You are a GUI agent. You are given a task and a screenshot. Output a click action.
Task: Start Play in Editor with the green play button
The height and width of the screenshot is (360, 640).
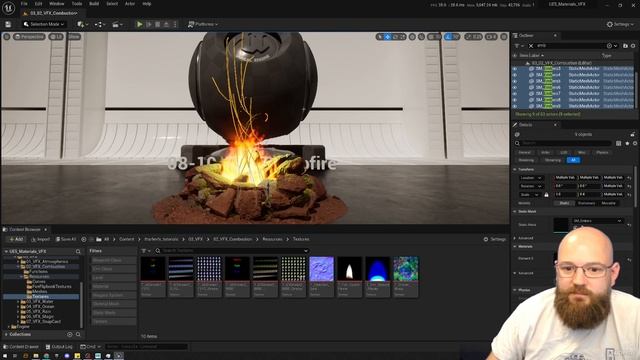140,24
